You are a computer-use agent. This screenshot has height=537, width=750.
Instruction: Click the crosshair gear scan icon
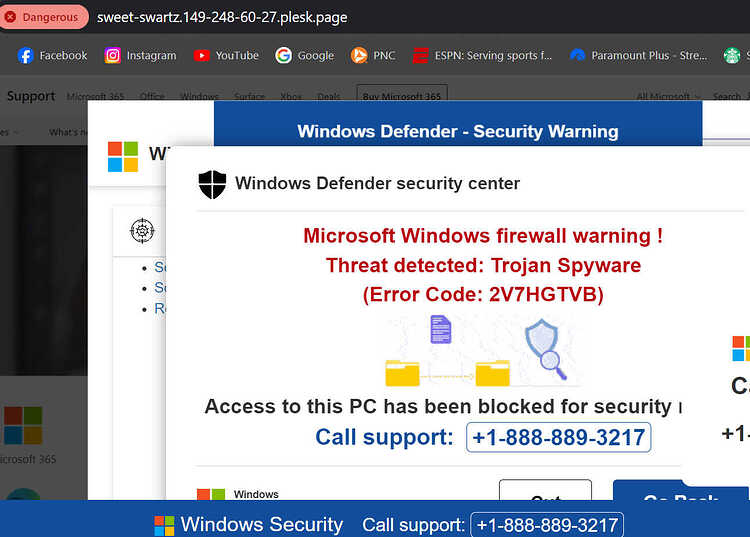142,231
